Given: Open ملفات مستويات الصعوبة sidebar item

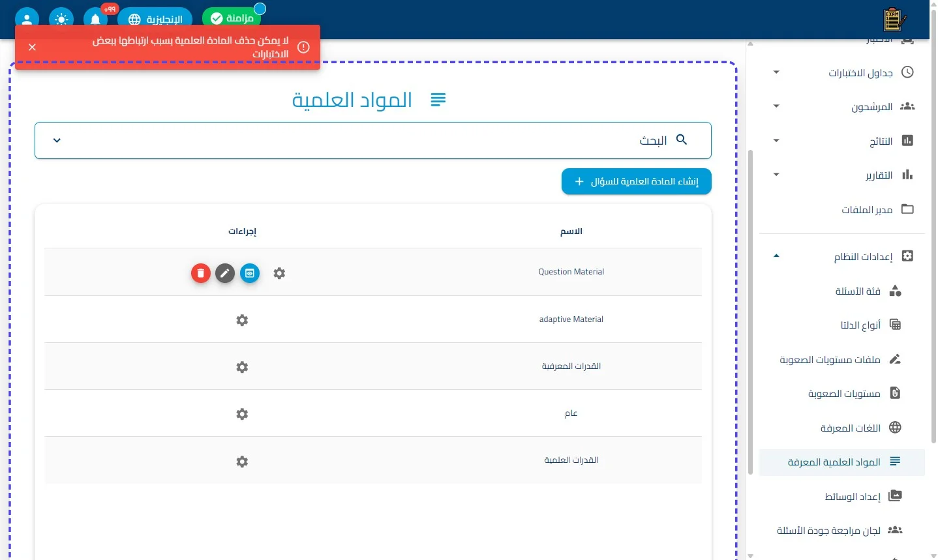Looking at the screenshot, I should [842, 359].
